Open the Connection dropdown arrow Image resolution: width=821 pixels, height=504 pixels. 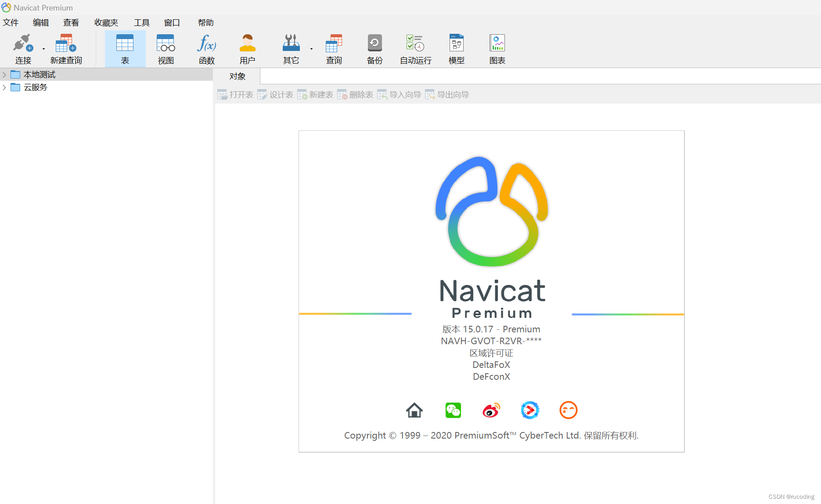pyautogui.click(x=43, y=49)
